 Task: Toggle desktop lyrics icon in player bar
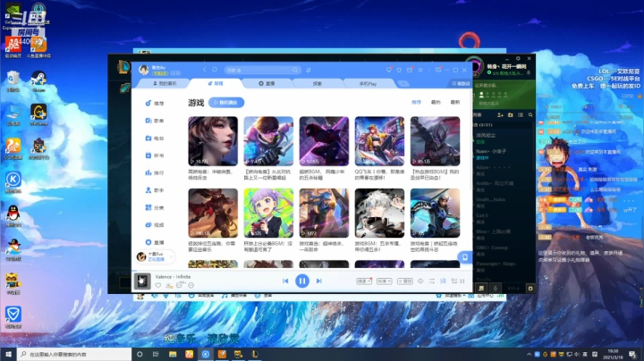pyautogui.click(x=443, y=281)
